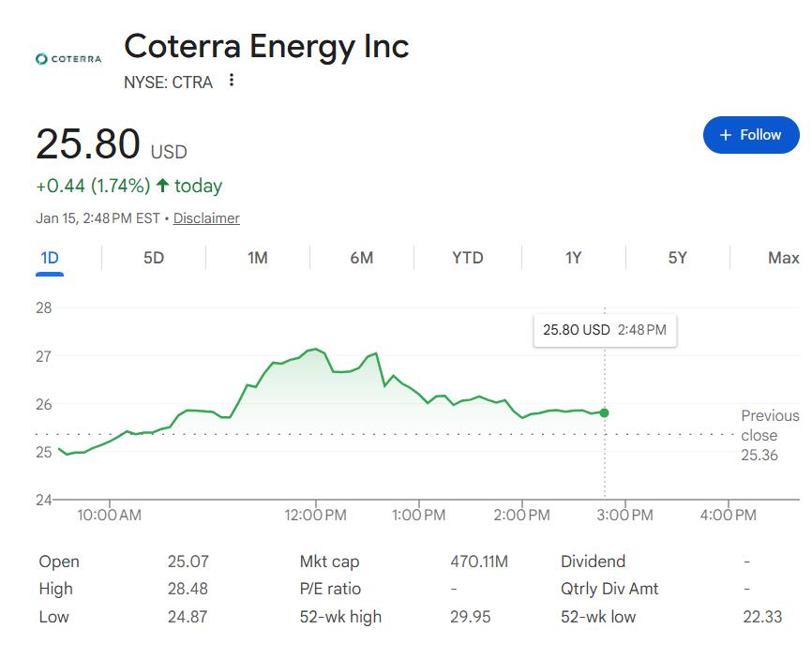Switch to the 5D chart tab
This screenshot has width=812, height=659.
click(x=154, y=258)
